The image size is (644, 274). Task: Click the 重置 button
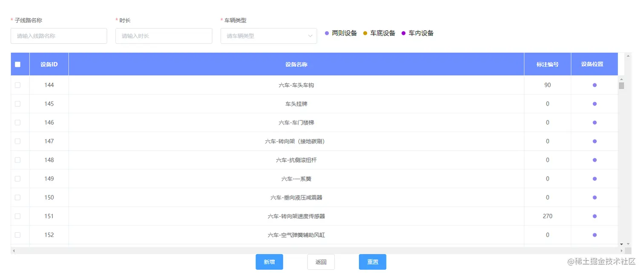373,262
